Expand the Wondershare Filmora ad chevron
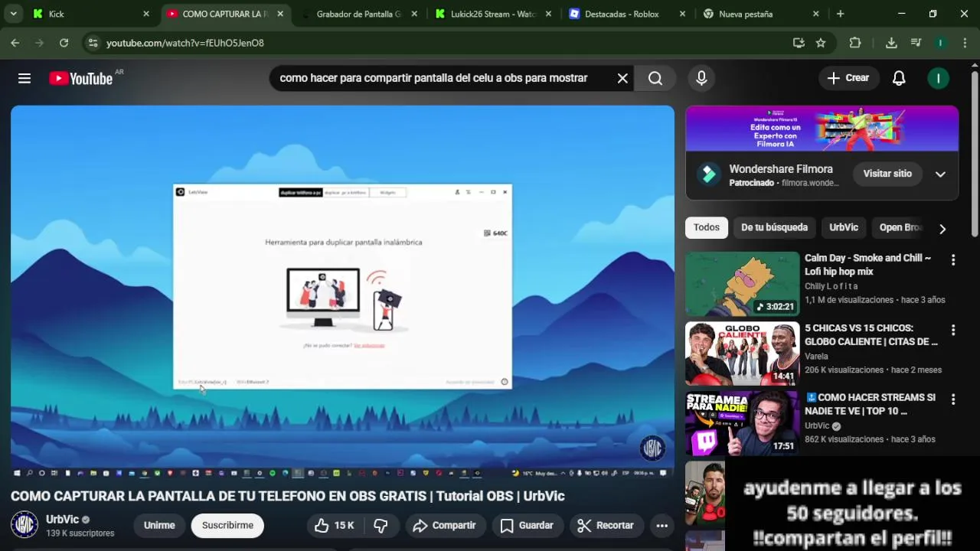This screenshot has height=551, width=980. pos(940,174)
